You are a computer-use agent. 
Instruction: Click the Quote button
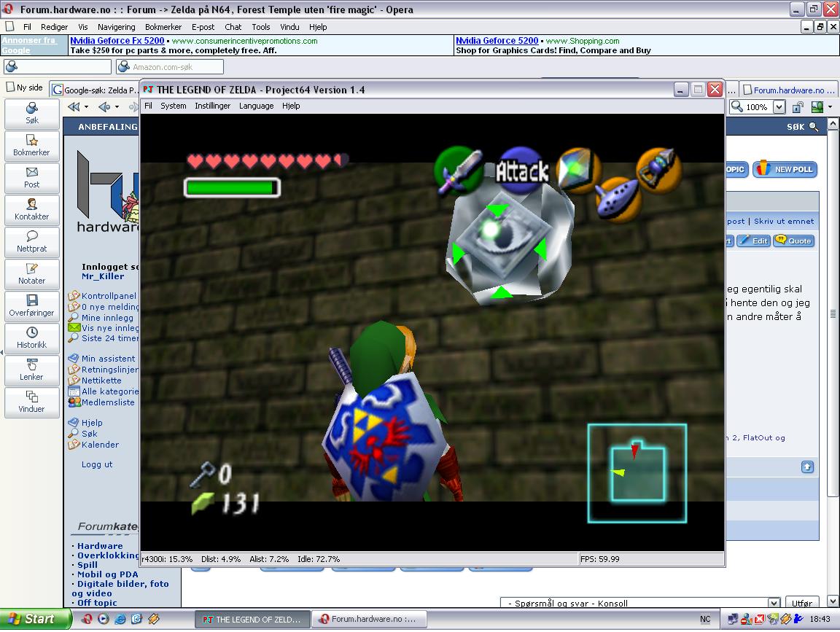click(794, 241)
